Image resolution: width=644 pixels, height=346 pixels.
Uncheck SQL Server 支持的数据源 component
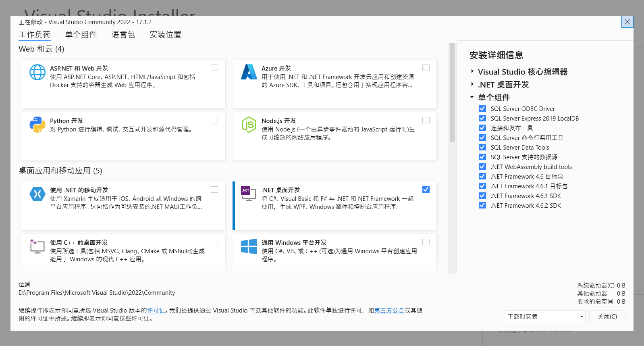point(482,157)
